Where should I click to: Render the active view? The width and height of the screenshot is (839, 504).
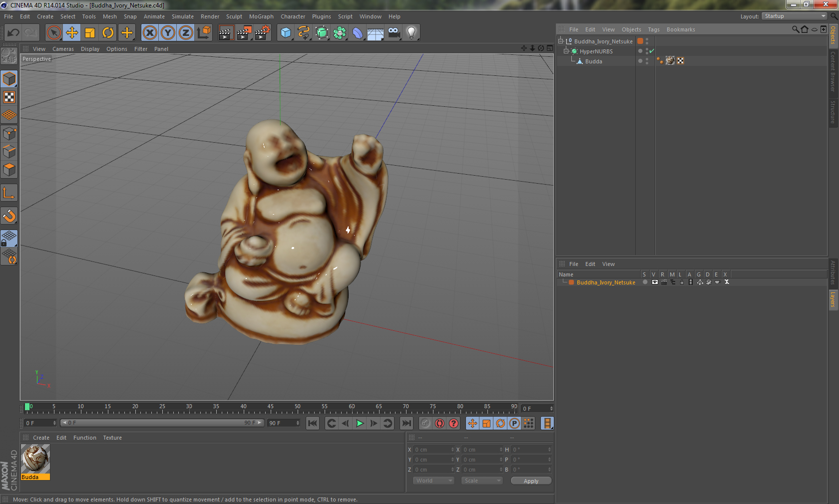click(x=226, y=33)
